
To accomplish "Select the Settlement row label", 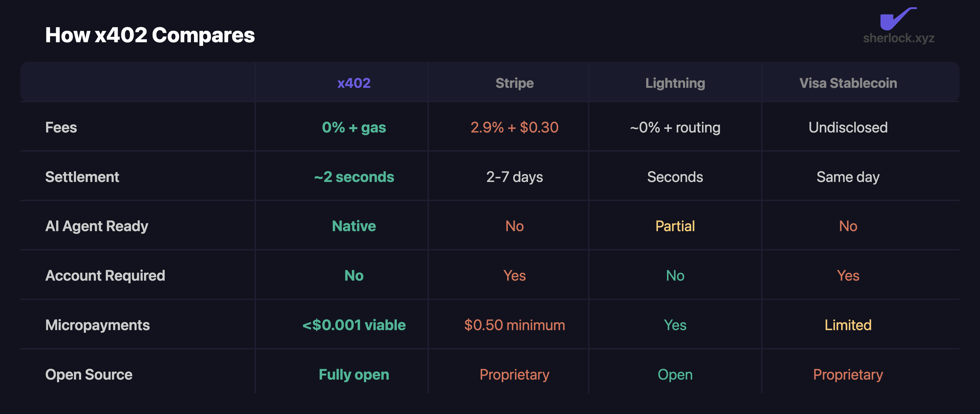I will pos(82,177).
